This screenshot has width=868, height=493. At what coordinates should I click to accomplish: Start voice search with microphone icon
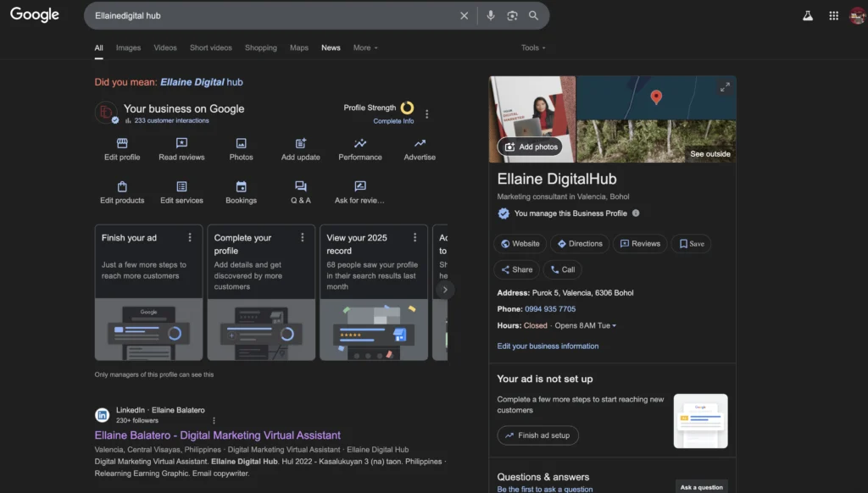pos(491,15)
